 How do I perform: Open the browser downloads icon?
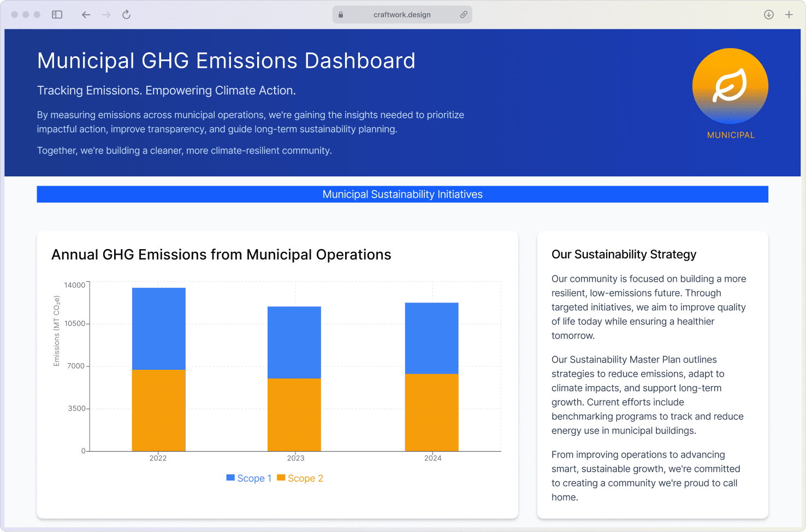(x=768, y=15)
